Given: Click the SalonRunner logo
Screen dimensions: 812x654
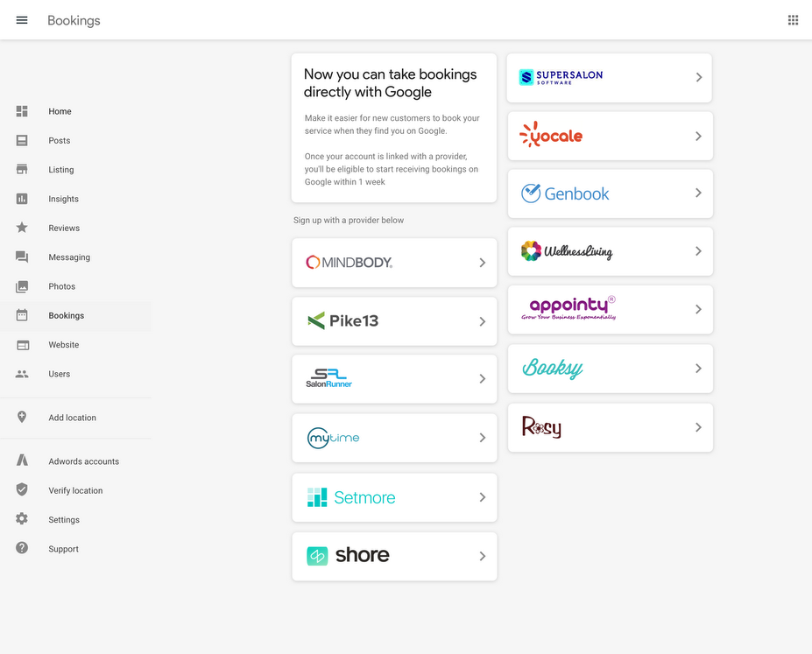Looking at the screenshot, I should tap(328, 378).
